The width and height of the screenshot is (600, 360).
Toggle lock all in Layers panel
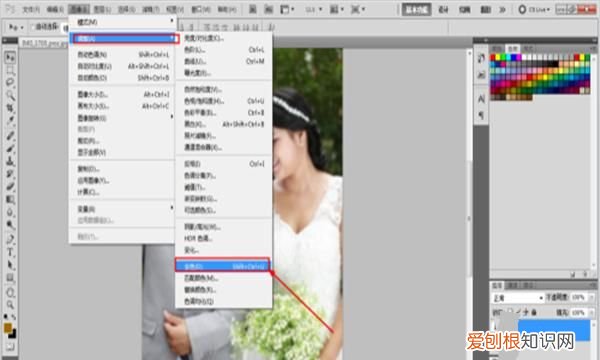(534, 312)
